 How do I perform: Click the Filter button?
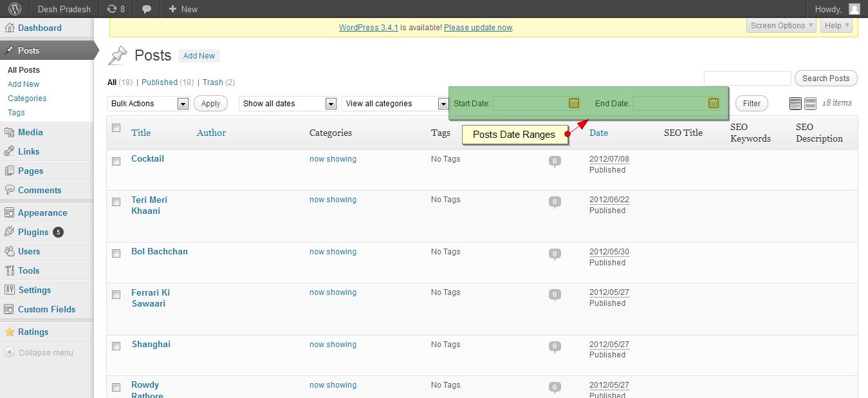point(752,104)
